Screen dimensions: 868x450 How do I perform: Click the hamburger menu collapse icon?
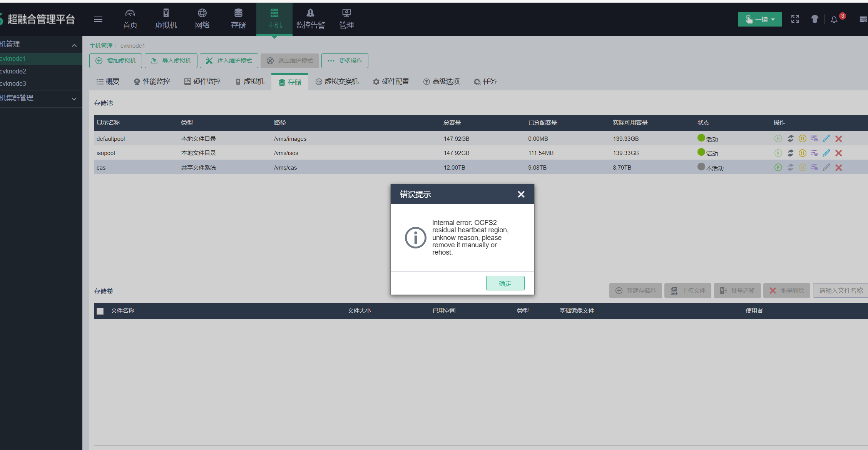coord(98,19)
